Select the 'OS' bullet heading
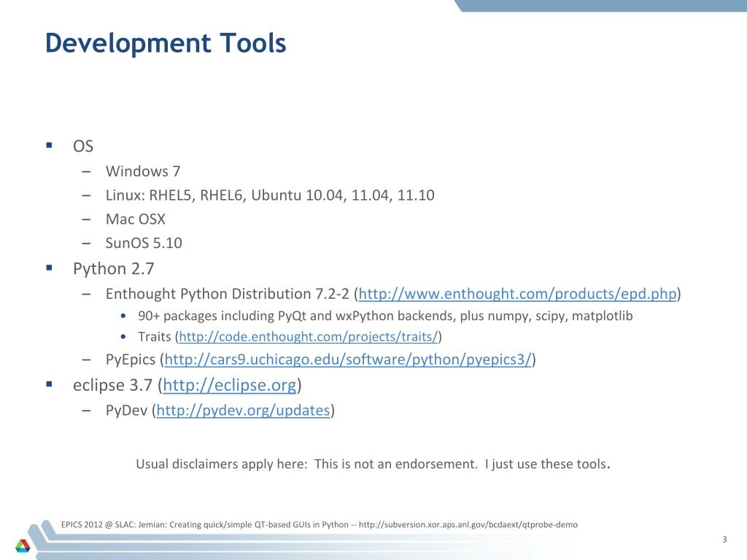 coord(83,146)
